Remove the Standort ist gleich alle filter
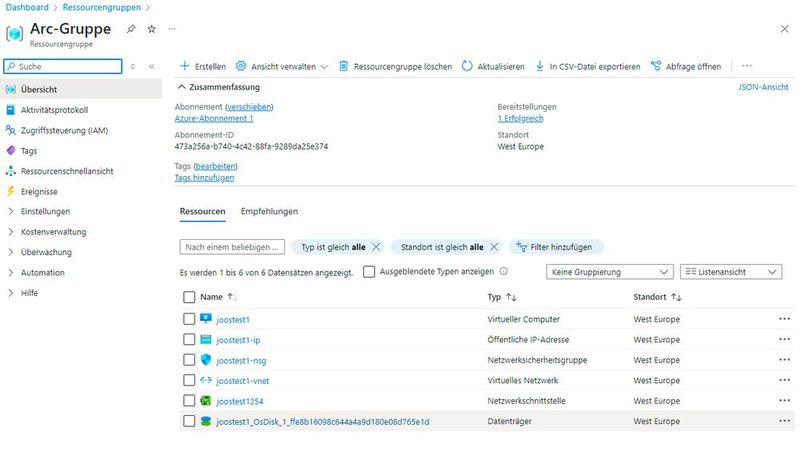Viewport: 800px width, 456px height. point(494,247)
